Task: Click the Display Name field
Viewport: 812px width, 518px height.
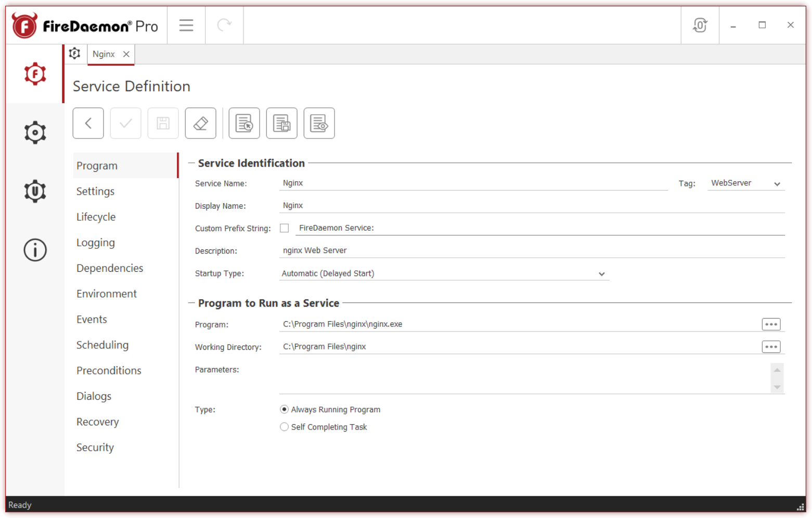Action: [532, 206]
